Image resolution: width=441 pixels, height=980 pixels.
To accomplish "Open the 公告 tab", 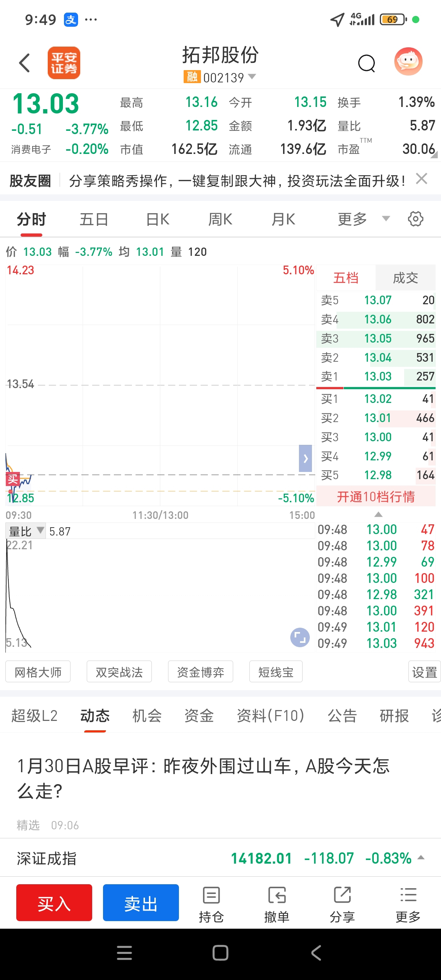I will (x=342, y=715).
